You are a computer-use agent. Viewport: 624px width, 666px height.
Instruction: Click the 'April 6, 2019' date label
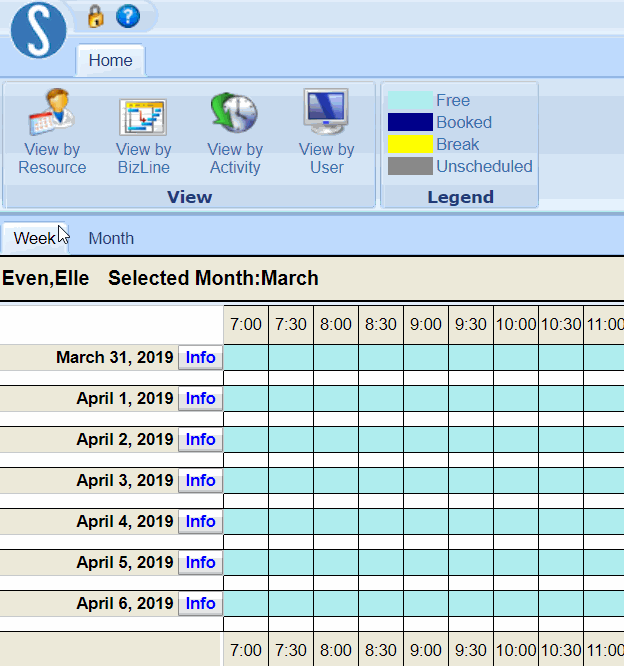tap(125, 604)
